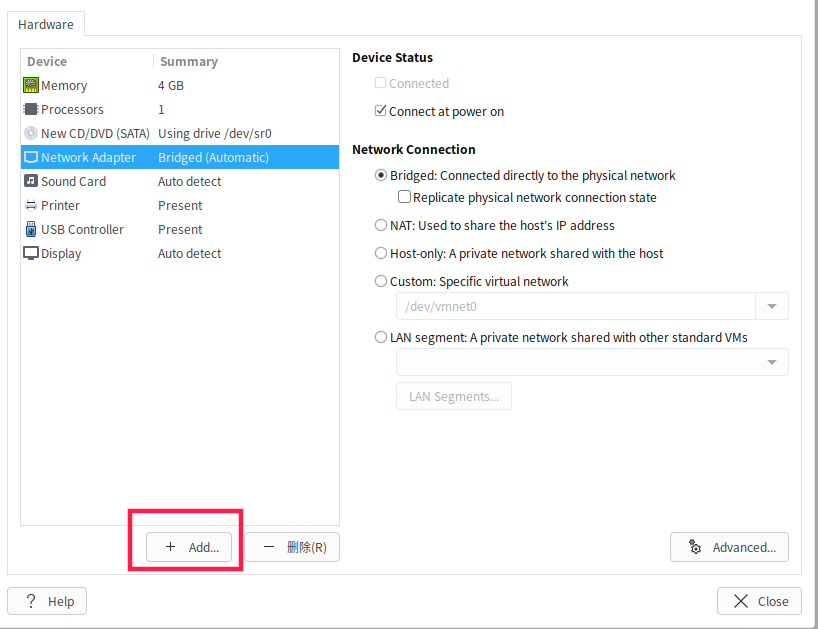Click the Add... button
Screen dimensions: 818x629
(189, 547)
